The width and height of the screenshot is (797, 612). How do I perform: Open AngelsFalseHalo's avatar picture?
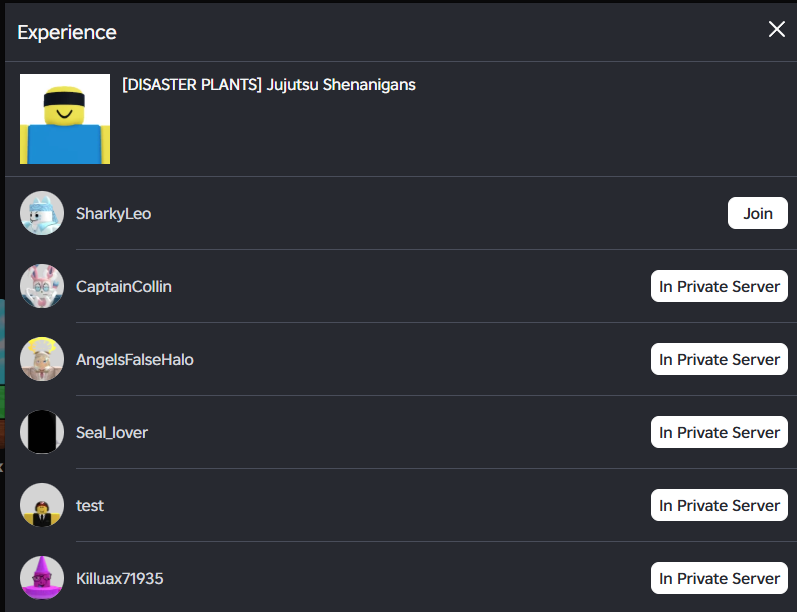pos(42,359)
